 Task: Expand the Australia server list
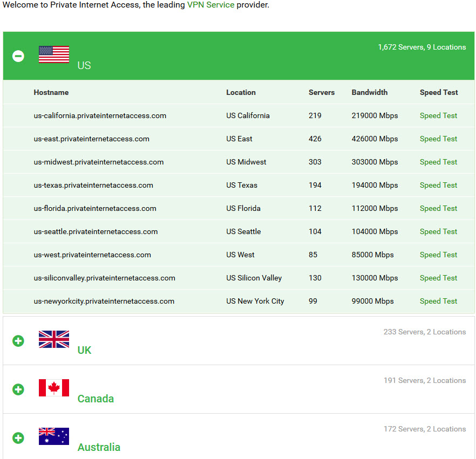(x=18, y=438)
